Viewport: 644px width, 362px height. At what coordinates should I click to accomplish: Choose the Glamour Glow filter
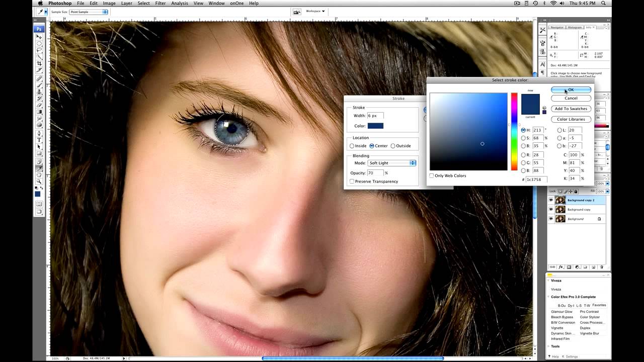[561, 312]
